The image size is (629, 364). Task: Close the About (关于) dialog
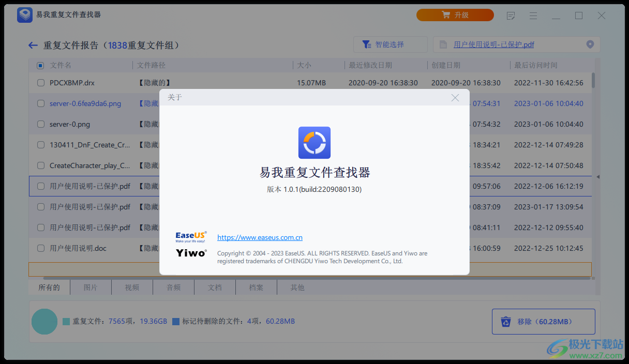pos(455,98)
